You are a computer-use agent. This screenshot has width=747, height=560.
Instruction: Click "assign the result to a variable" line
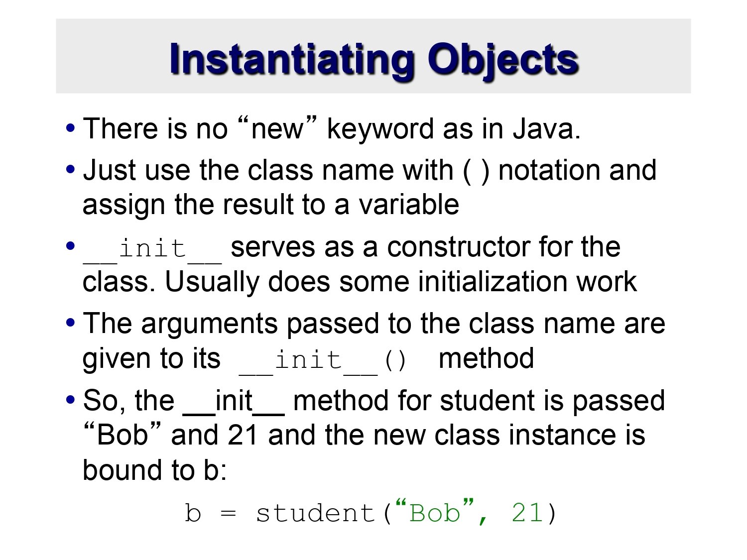(270, 205)
